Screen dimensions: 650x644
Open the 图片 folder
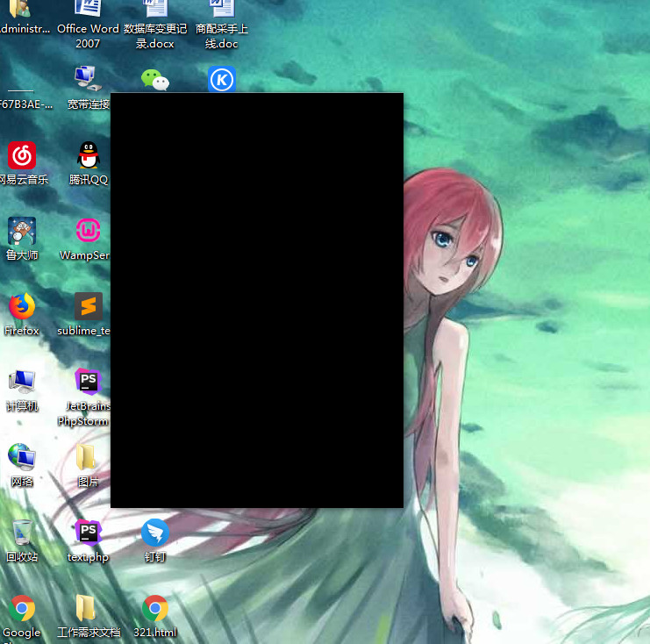(87, 457)
